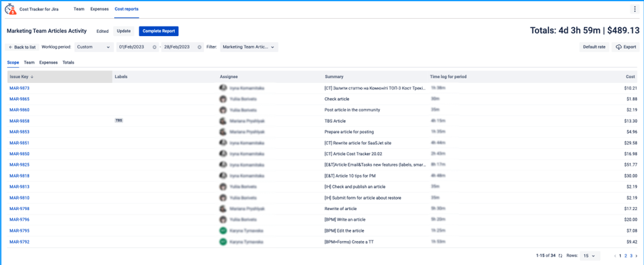644x265 pixels.
Task: Switch to the Team sub-tab
Action: point(29,63)
